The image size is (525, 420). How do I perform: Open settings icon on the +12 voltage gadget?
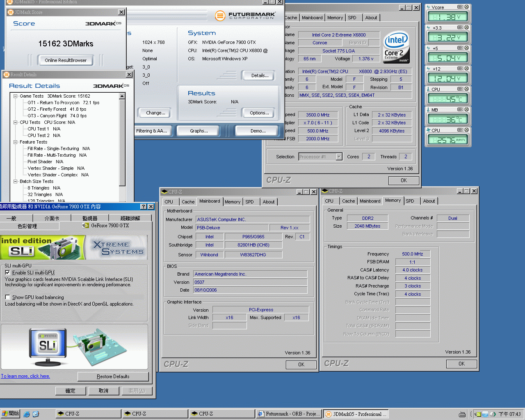460,68
